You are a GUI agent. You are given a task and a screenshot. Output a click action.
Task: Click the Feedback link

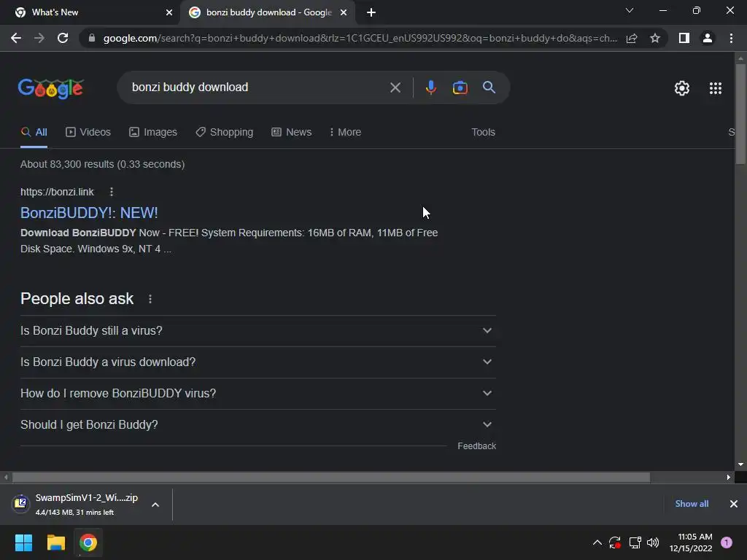476,446
